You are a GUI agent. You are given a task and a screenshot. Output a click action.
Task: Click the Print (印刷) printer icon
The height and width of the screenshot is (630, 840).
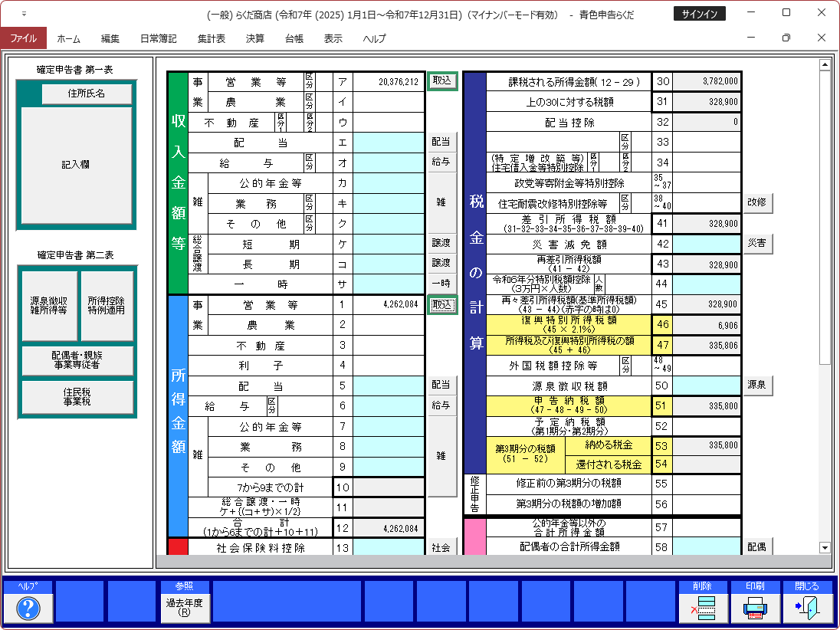pyautogui.click(x=754, y=608)
